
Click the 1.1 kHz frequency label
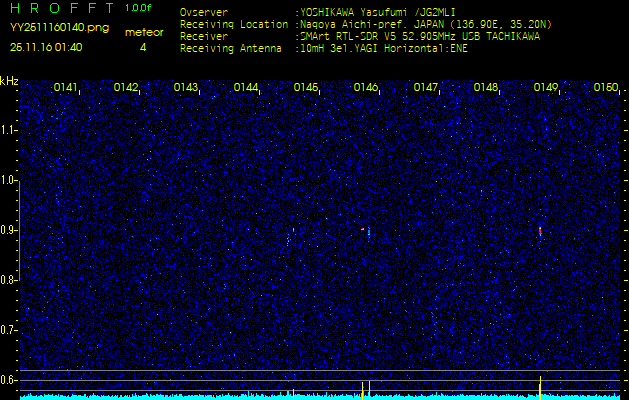coord(8,130)
